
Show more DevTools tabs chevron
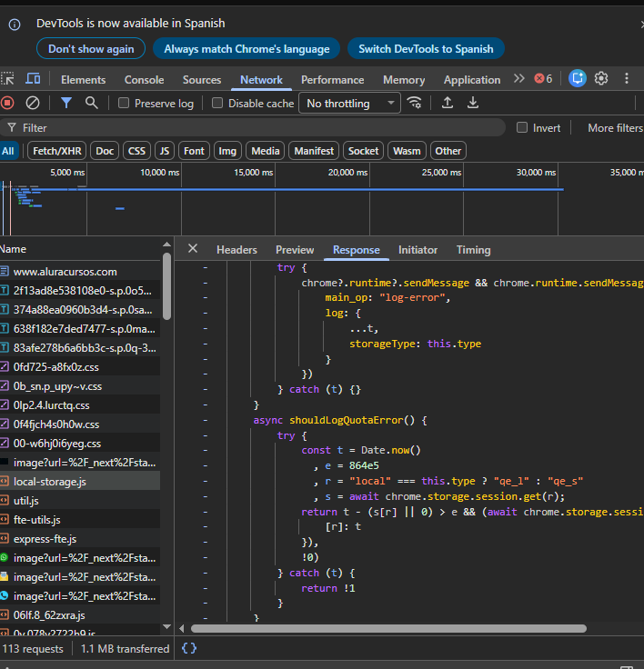[519, 79]
